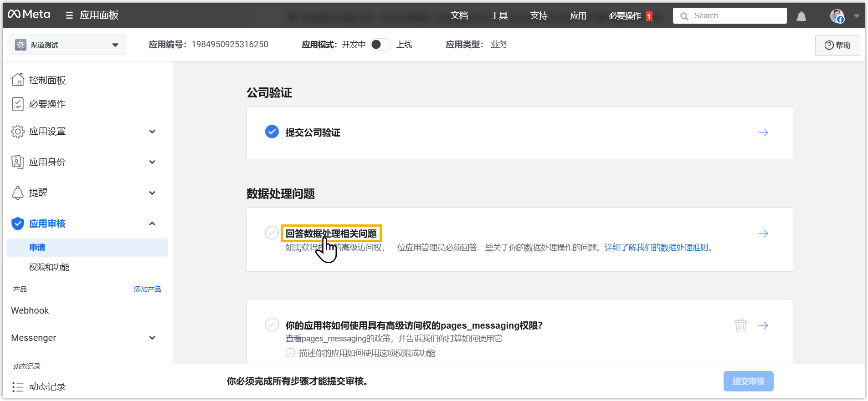Toggle the 应用模式 switch to 上线
The image size is (868, 401).
pos(380,45)
